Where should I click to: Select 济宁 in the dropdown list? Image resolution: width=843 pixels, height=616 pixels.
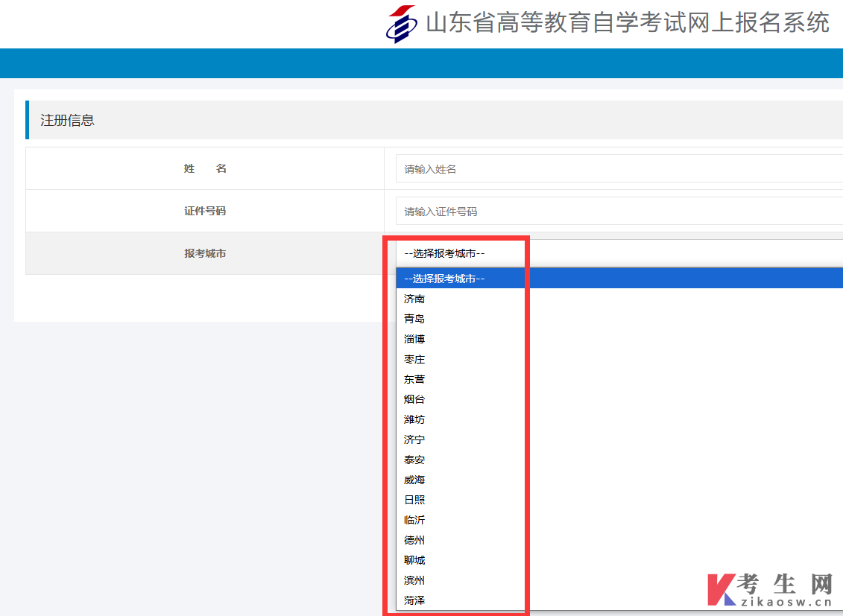pyautogui.click(x=619, y=439)
